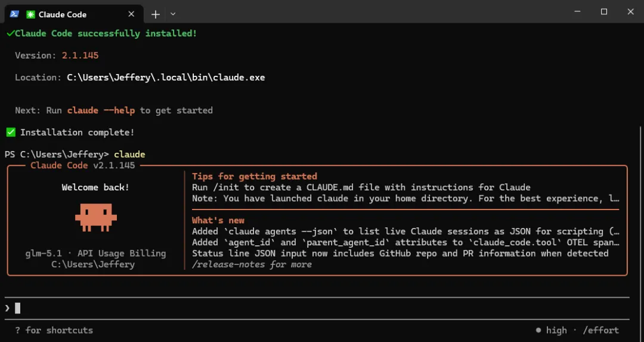Click the Claude pixel mascot
The height and width of the screenshot is (342, 644).
coord(95,217)
